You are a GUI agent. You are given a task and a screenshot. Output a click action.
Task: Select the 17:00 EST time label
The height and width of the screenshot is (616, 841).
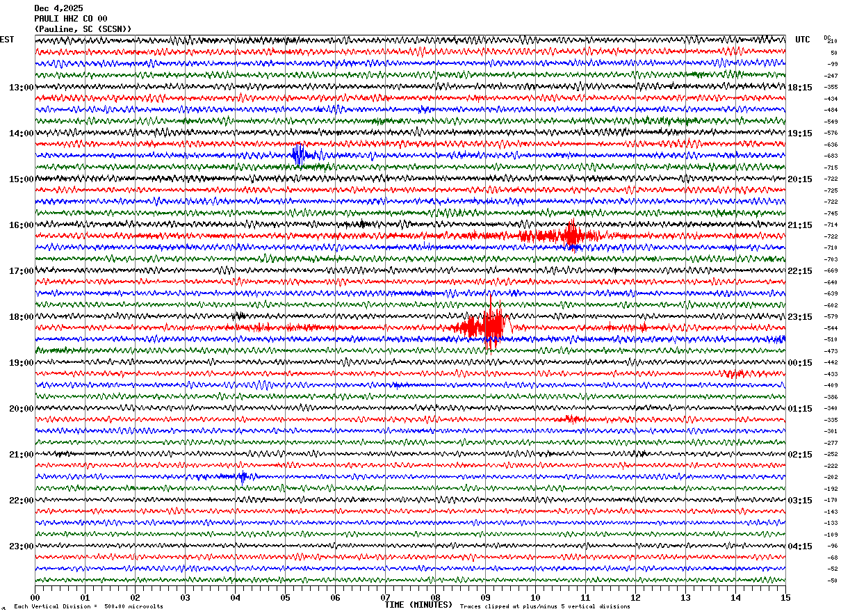[x=22, y=271]
